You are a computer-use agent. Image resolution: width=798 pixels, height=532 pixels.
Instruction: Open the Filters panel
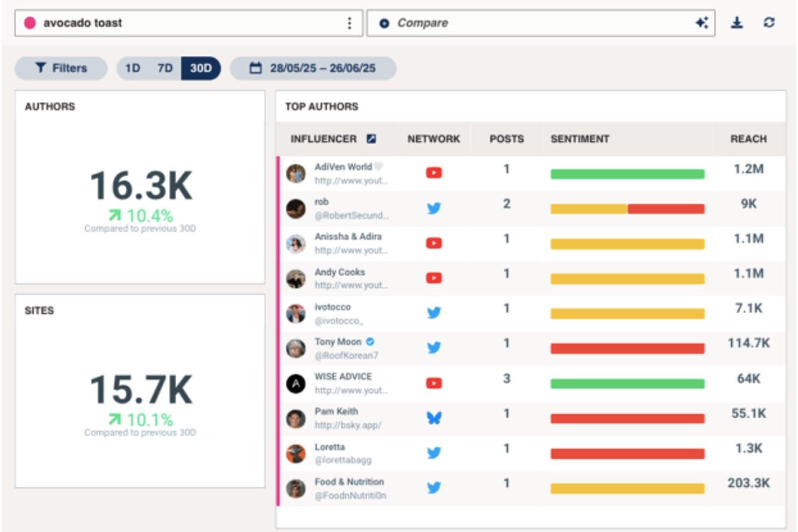point(61,68)
